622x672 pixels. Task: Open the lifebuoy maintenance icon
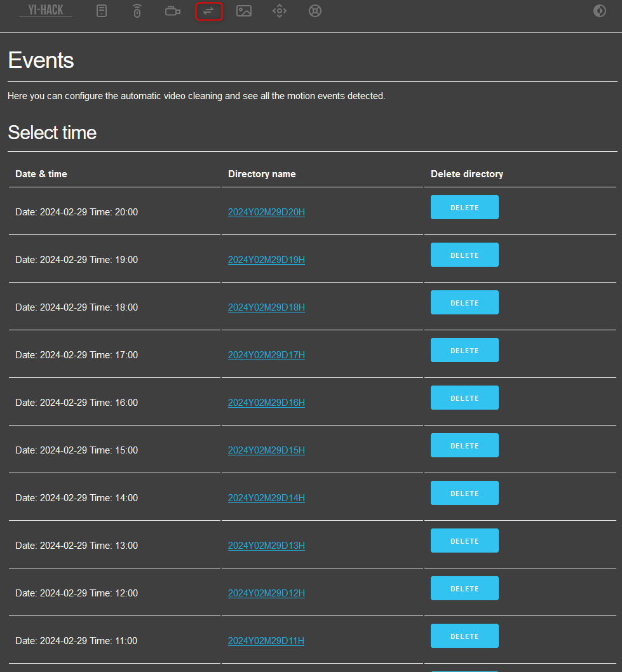click(315, 11)
